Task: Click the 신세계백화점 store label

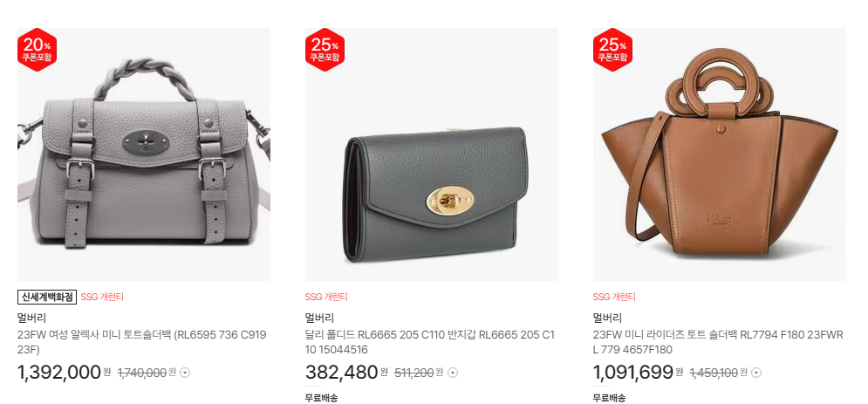Action: [x=47, y=298]
